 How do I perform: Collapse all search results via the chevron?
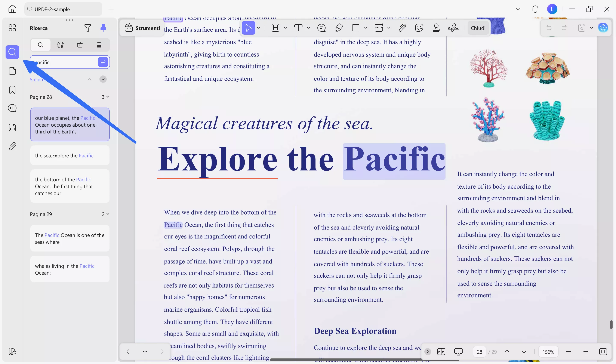click(x=103, y=79)
